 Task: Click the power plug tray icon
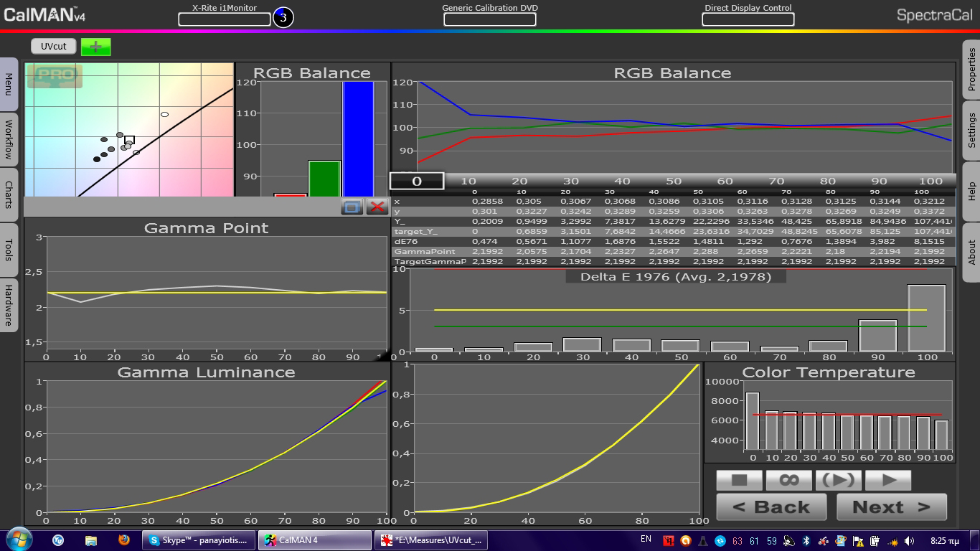tap(875, 540)
